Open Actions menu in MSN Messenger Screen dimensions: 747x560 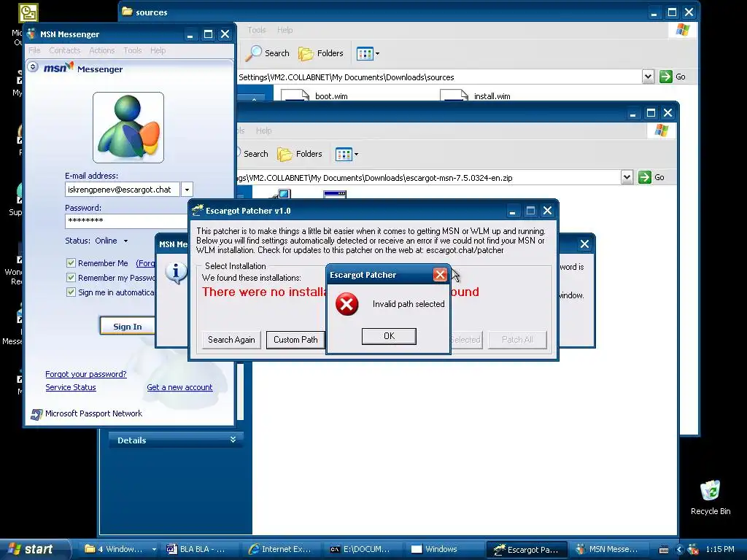(x=102, y=50)
